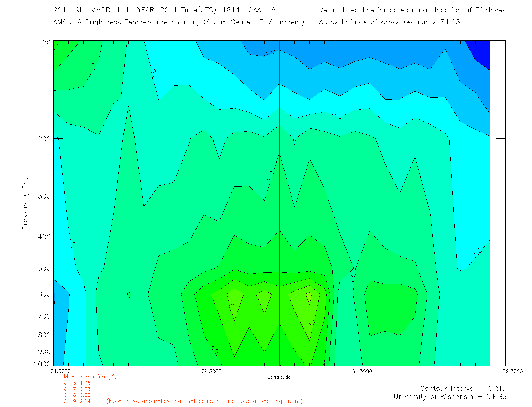Click the 1000 hPa pressure axis label
532x407 pixels.
pos(42,364)
